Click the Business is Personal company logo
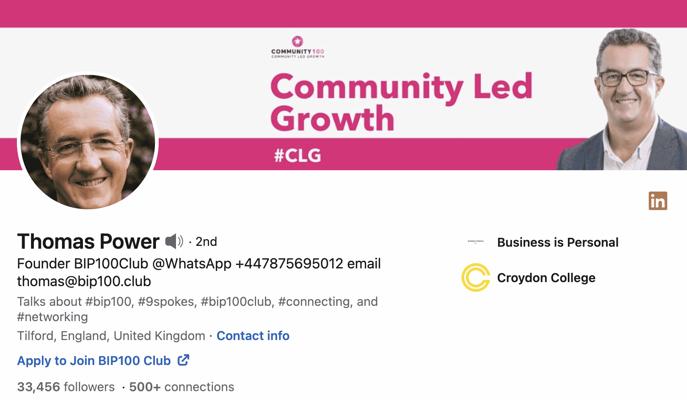 475,241
